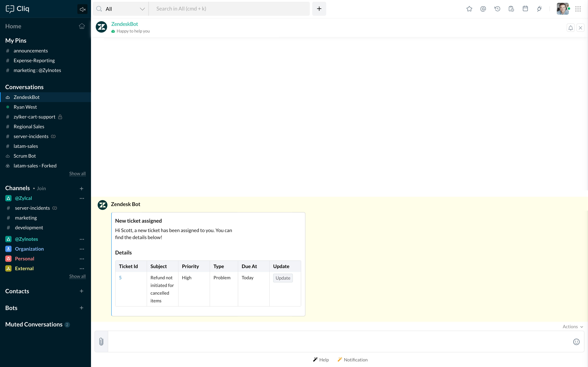Open the apps grid icon
The height and width of the screenshot is (367, 588).
(578, 9)
